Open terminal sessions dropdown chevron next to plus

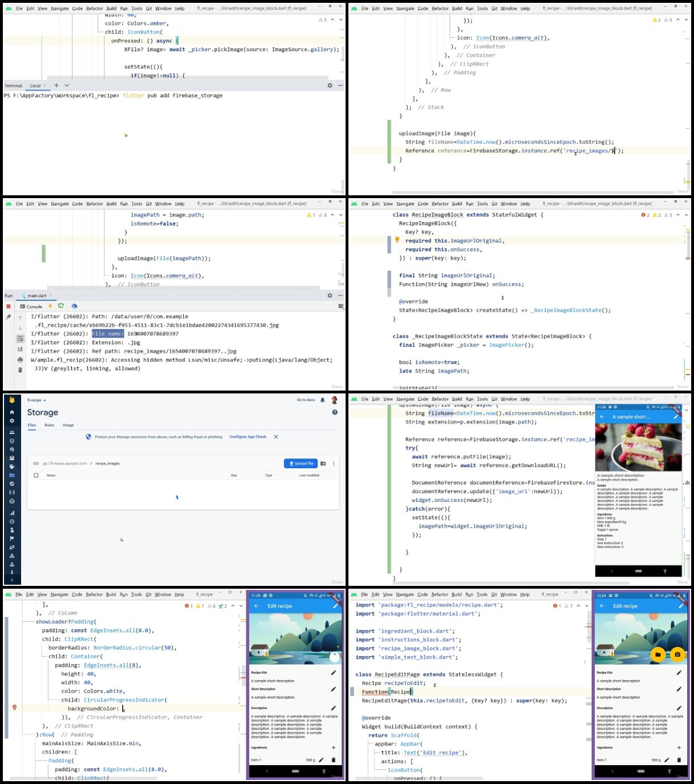point(67,85)
